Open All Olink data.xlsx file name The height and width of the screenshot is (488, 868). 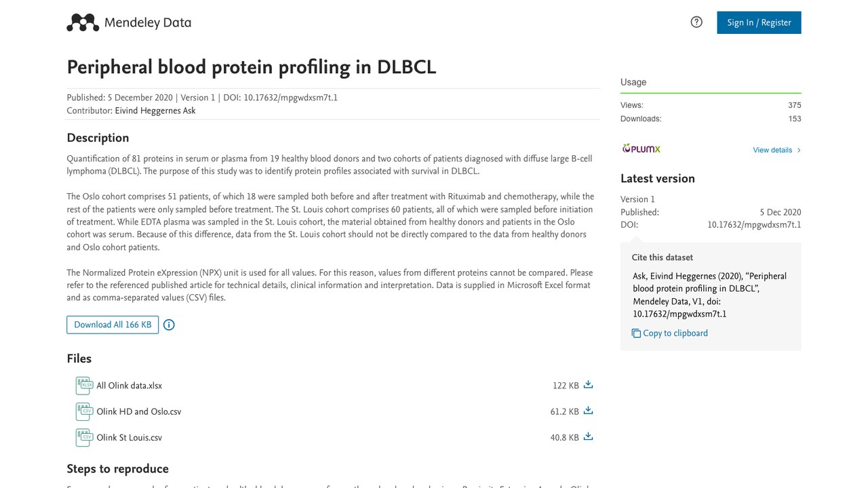(x=129, y=386)
